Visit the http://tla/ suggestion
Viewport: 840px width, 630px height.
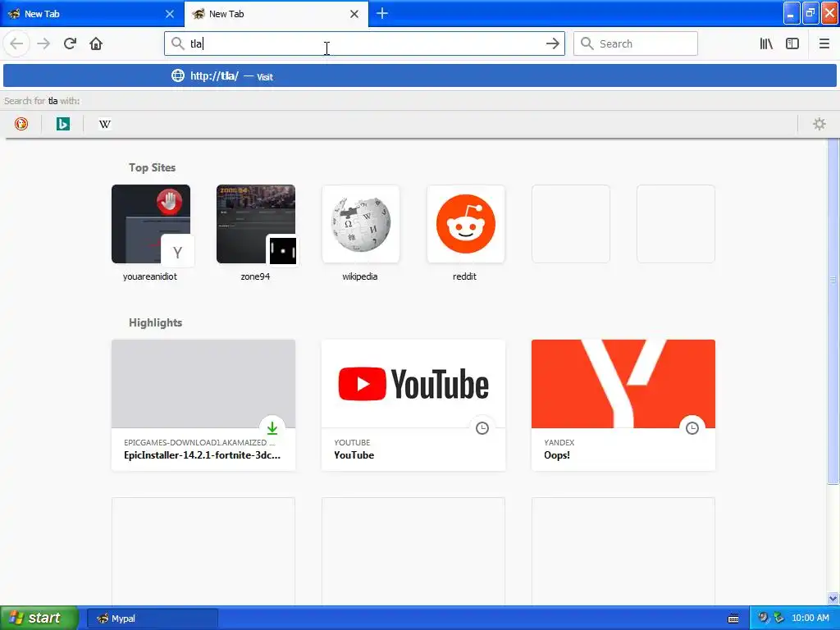(x=419, y=76)
